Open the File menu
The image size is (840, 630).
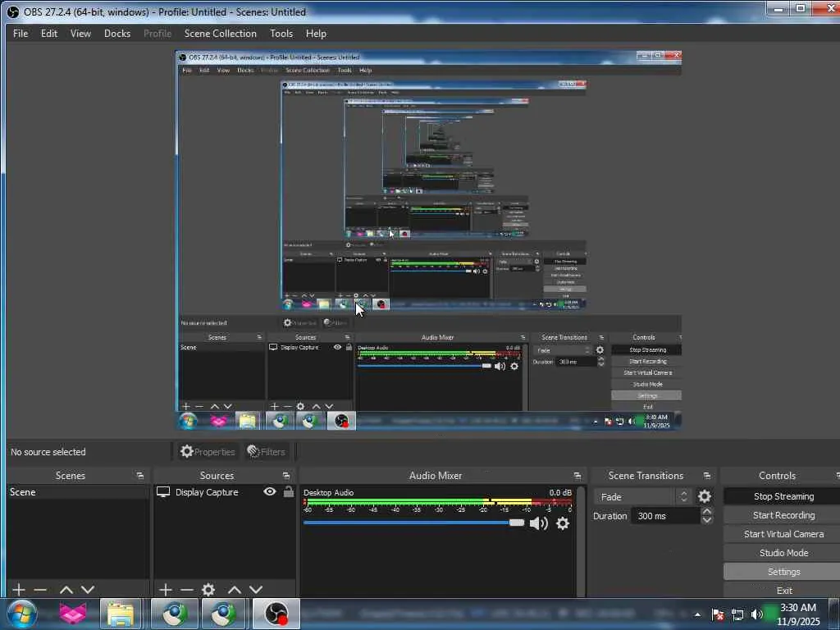point(21,33)
